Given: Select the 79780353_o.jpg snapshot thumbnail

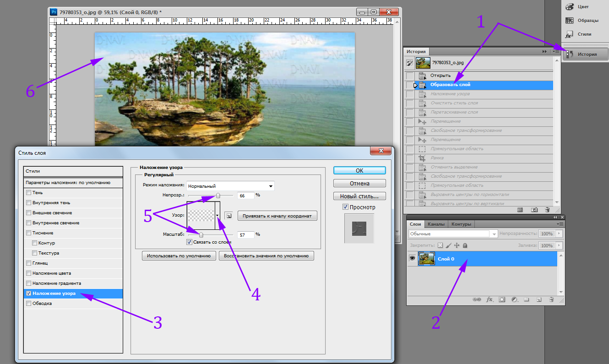Looking at the screenshot, I should pyautogui.click(x=423, y=63).
